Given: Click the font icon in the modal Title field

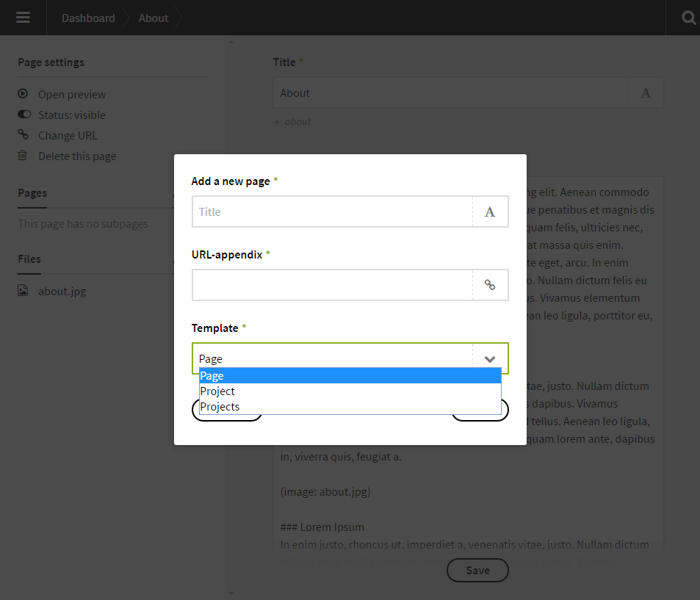Looking at the screenshot, I should point(490,212).
